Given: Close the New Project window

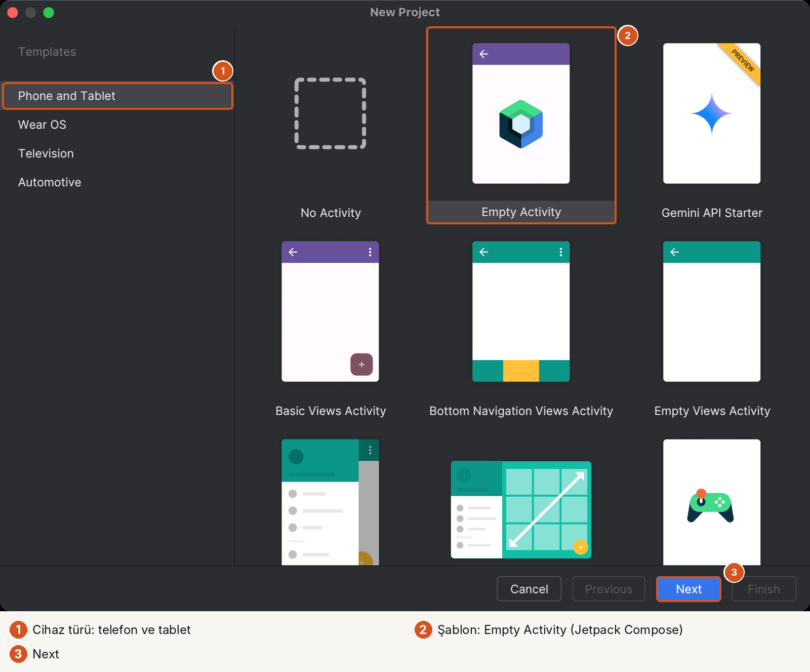Looking at the screenshot, I should pyautogui.click(x=13, y=13).
